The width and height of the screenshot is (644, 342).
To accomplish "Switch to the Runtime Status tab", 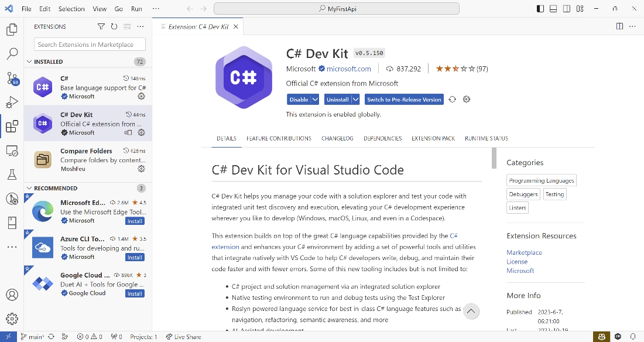I will click(x=487, y=139).
